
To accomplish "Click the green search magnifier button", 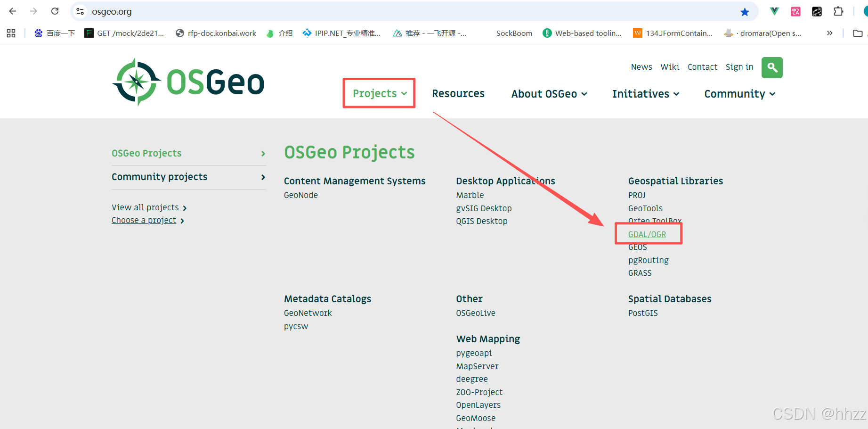I will pos(772,67).
